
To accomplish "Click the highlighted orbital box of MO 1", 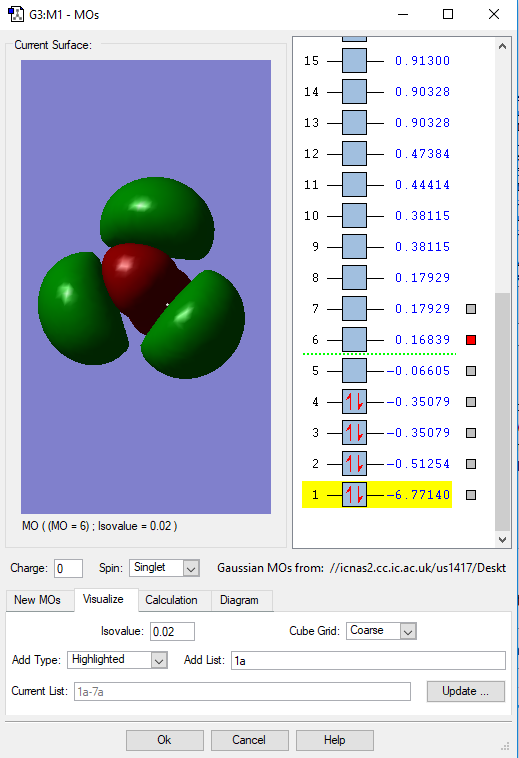I will [x=354, y=495].
